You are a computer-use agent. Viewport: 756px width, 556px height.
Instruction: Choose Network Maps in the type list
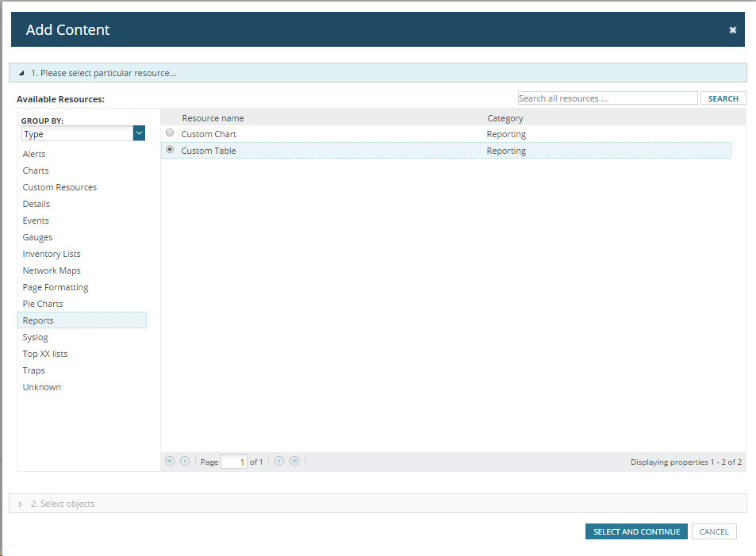(x=52, y=270)
